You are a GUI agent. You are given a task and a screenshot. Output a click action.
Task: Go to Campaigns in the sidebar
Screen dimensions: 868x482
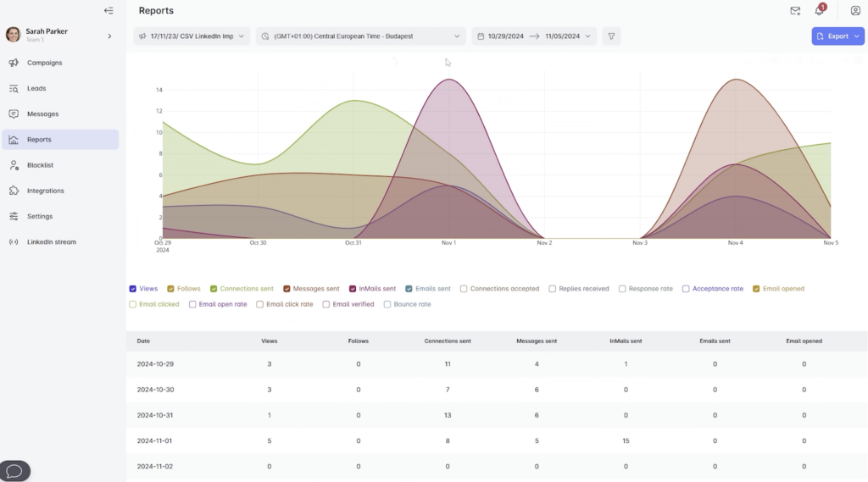[x=44, y=63]
